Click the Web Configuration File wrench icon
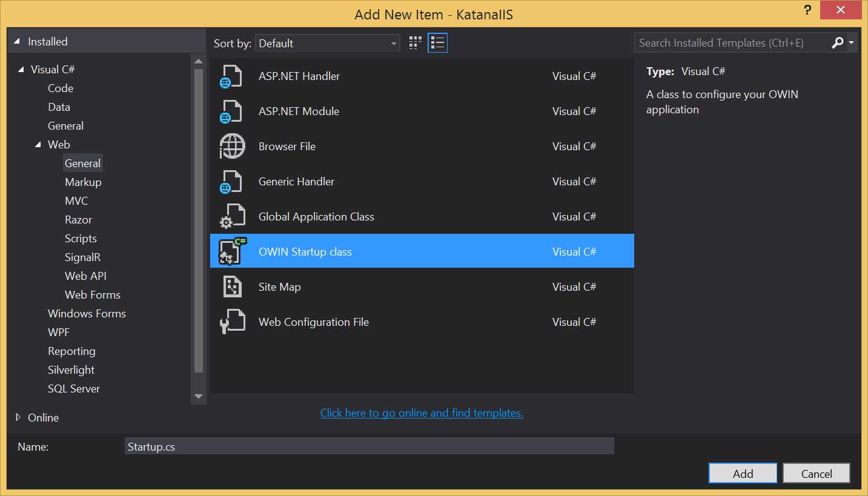This screenshot has width=868, height=496. 232,322
